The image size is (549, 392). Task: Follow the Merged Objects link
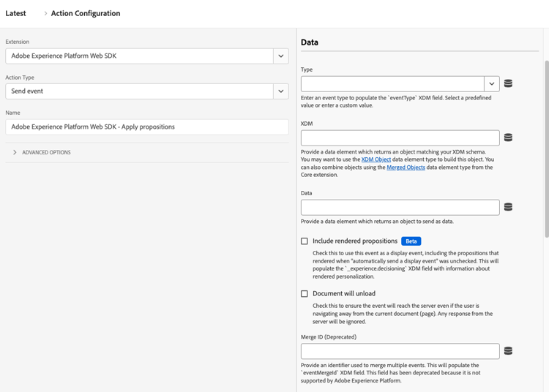click(x=406, y=167)
